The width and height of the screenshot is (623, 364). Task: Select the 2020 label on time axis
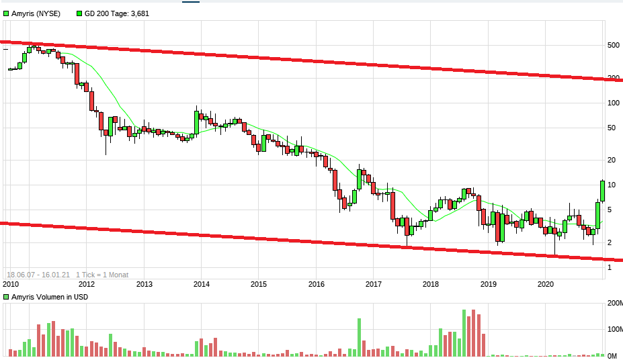coord(546,285)
